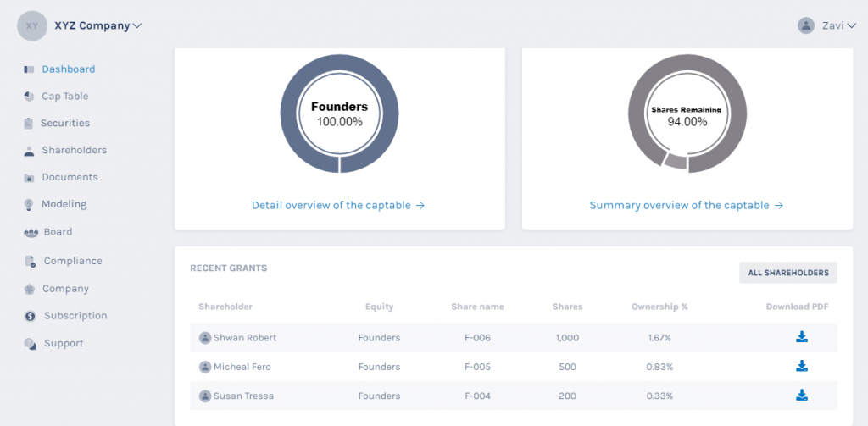Expand the XYZ Company dropdown

pos(98,25)
